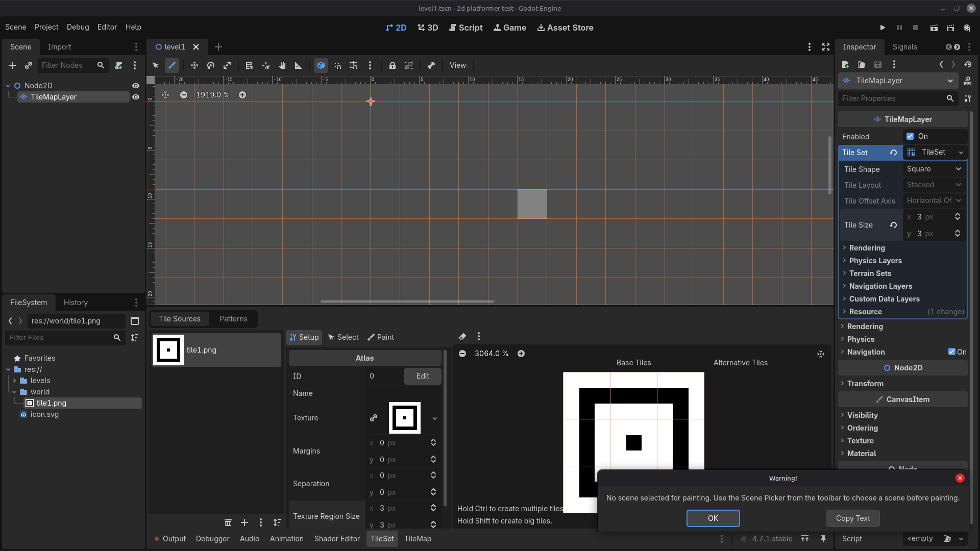This screenshot has height=551, width=980.
Task: Click the View button in viewport toolbar
Action: point(457,65)
